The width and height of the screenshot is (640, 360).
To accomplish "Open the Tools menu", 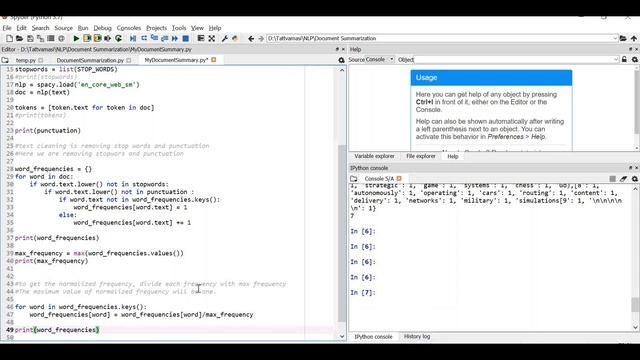I will [179, 28].
